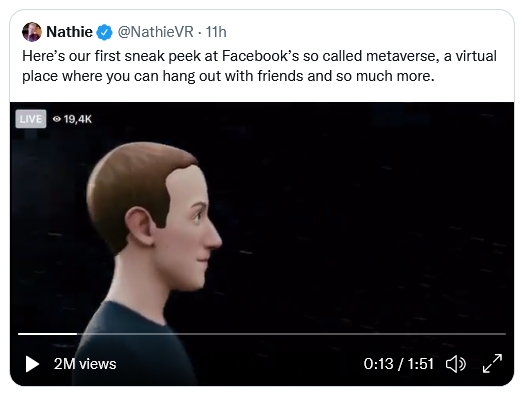Click the played portion of the timeline

[47, 334]
